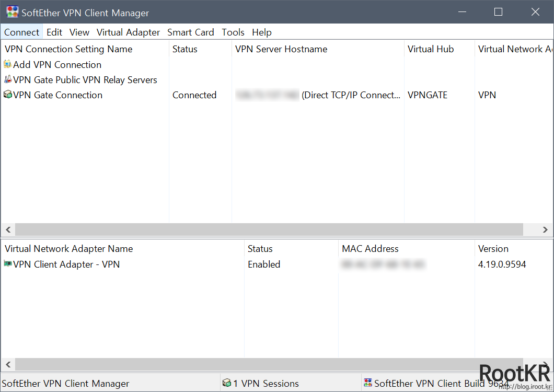Click the upper list's left scroll arrow
Screen dimensions: 554x392
click(x=8, y=230)
